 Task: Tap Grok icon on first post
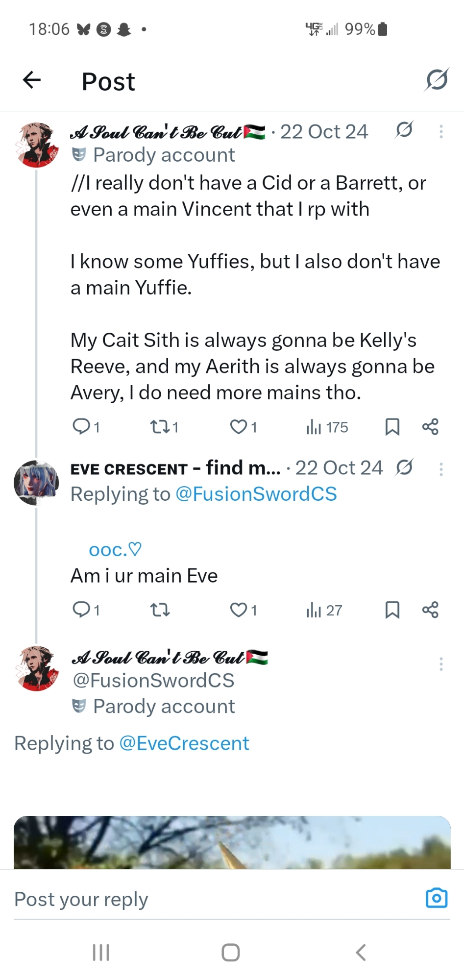click(404, 130)
